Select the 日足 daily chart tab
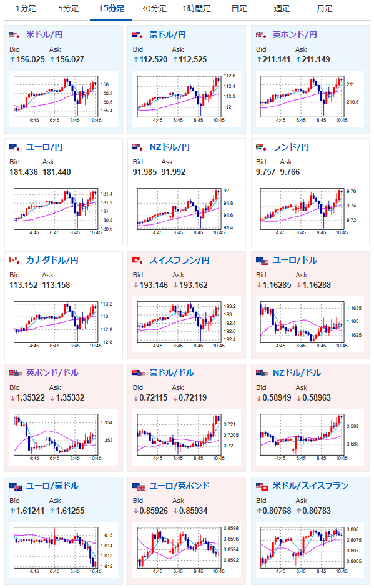 240,9
